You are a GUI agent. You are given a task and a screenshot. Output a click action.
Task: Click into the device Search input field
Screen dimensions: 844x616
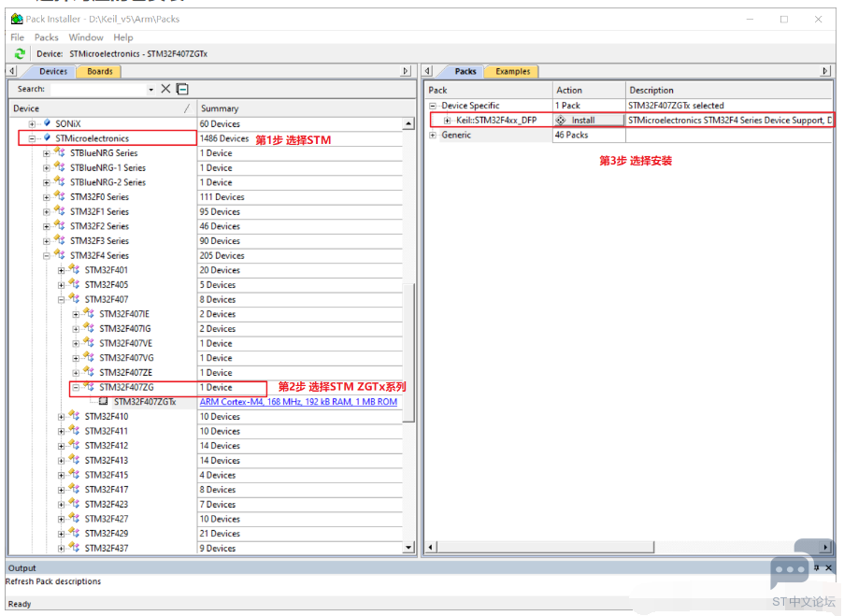click(x=97, y=89)
